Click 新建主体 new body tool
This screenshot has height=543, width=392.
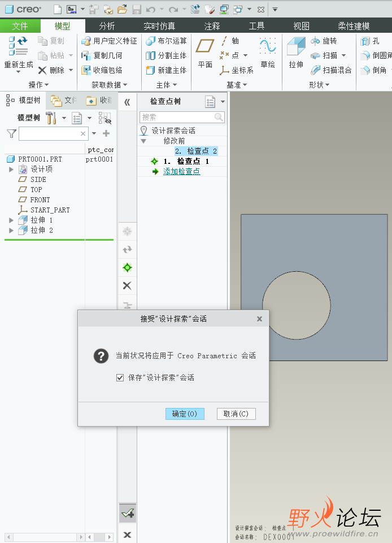[x=166, y=70]
